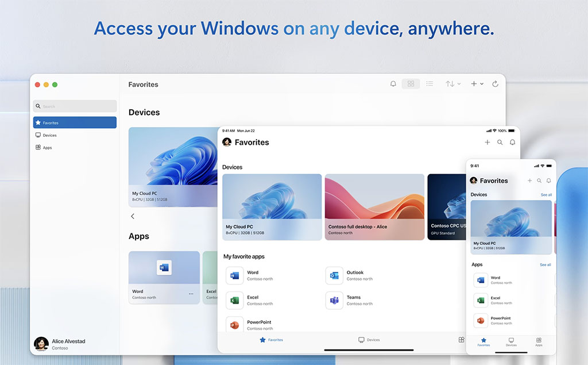Viewport: 588px width, 365px height.
Task: Open Contoso CPC US card in tablet window
Action: pos(447,207)
